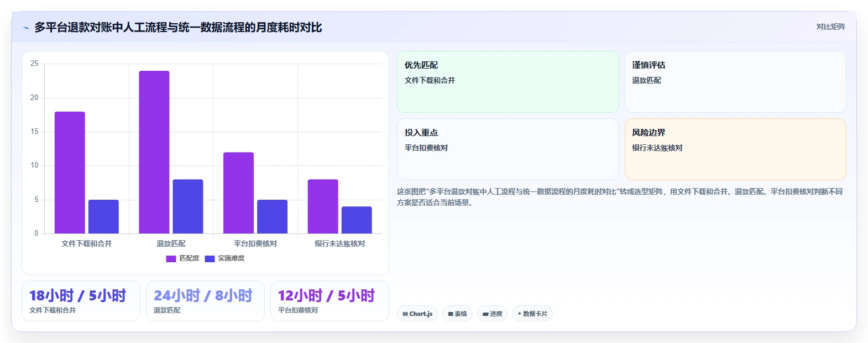The height and width of the screenshot is (343, 868).
Task: Click the purple bar for 退款匹配
Action: 154,152
